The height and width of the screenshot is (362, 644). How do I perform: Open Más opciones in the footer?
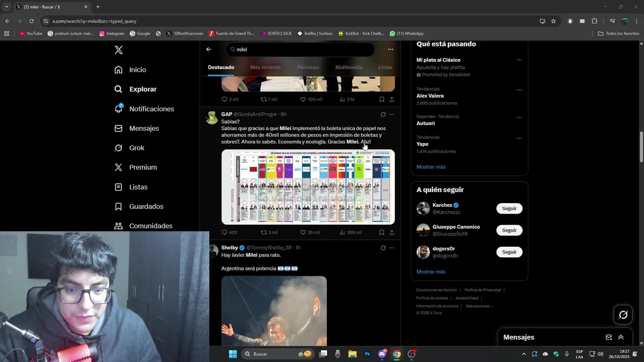479,306
